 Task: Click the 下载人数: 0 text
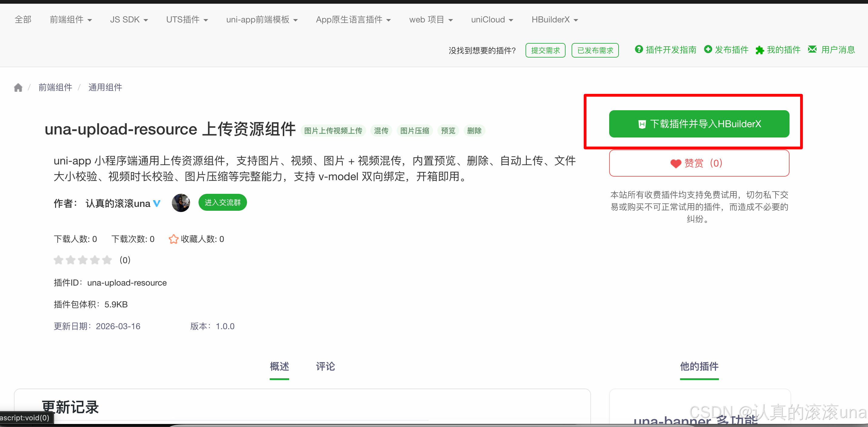75,239
